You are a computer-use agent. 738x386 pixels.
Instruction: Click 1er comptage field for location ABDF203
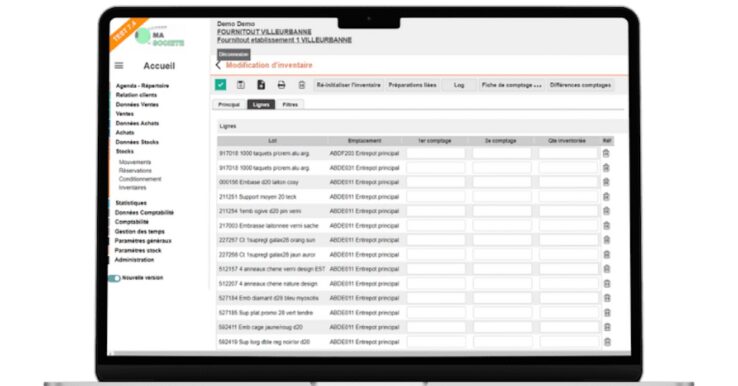click(x=435, y=153)
